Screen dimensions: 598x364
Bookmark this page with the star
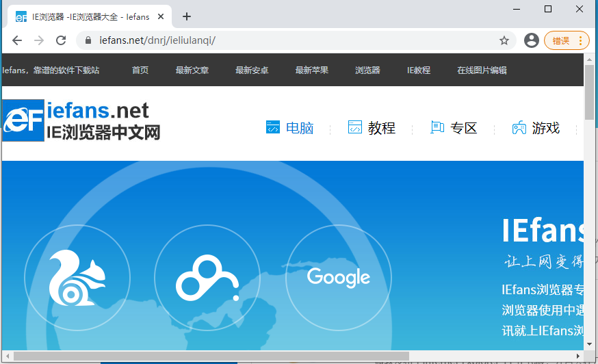504,40
